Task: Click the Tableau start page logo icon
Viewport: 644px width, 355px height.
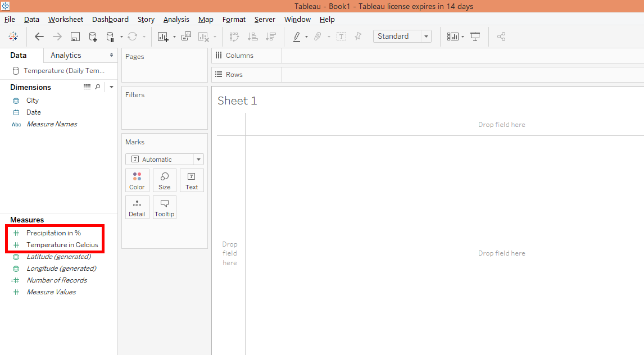Action: pyautogui.click(x=13, y=37)
